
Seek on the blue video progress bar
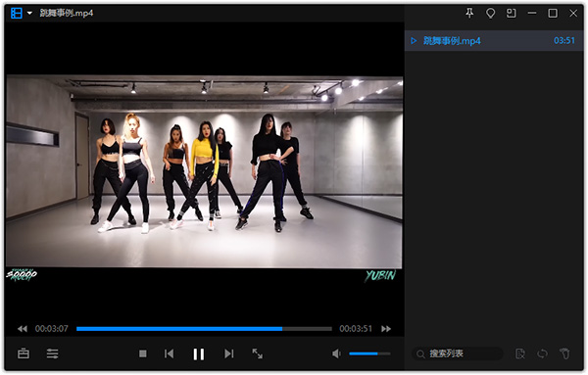[204, 329]
